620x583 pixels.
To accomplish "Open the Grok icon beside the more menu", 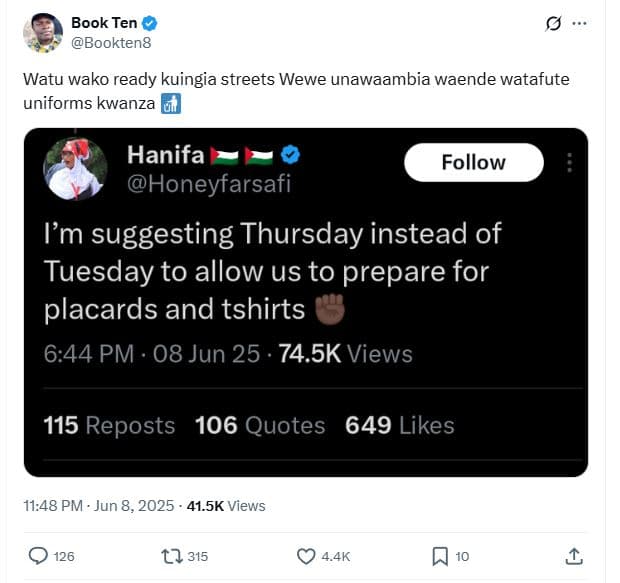I will 553,23.
